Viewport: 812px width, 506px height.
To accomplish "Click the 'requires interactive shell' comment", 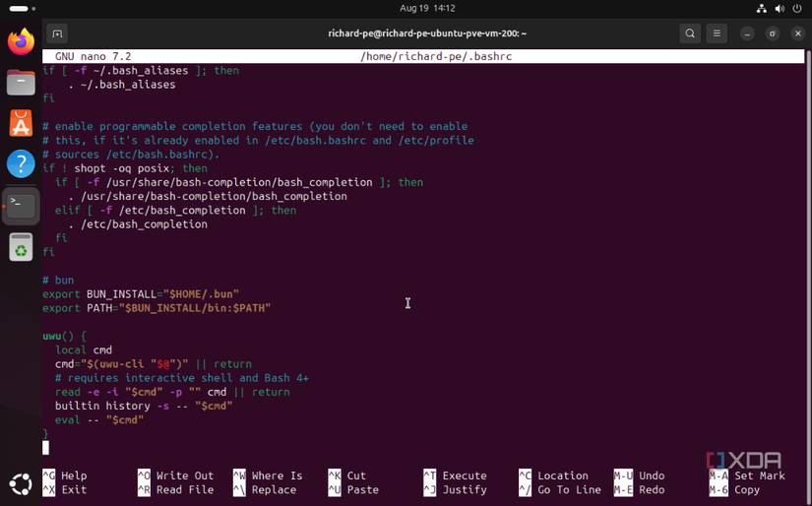I will pyautogui.click(x=182, y=378).
